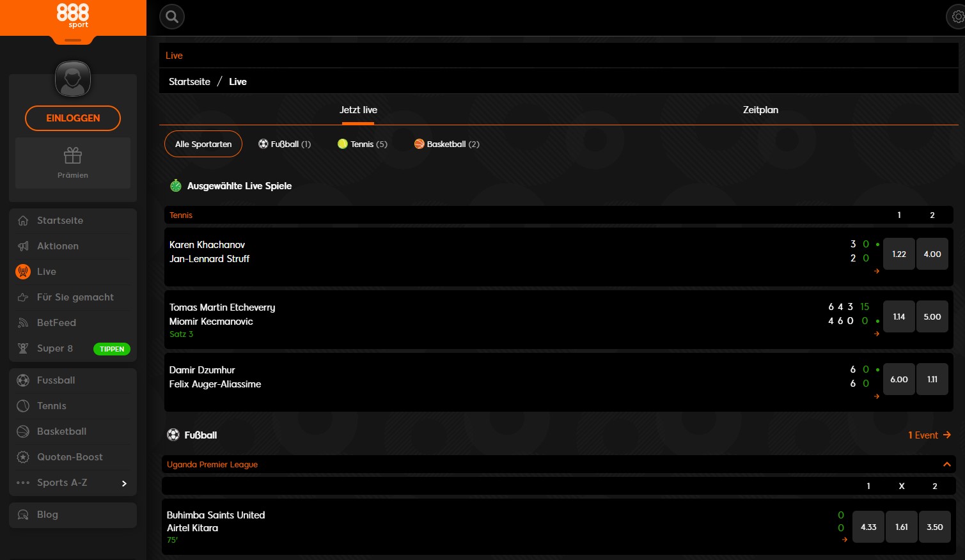Image resolution: width=965 pixels, height=560 pixels.
Task: Open the search magnifier icon
Action: tap(172, 17)
